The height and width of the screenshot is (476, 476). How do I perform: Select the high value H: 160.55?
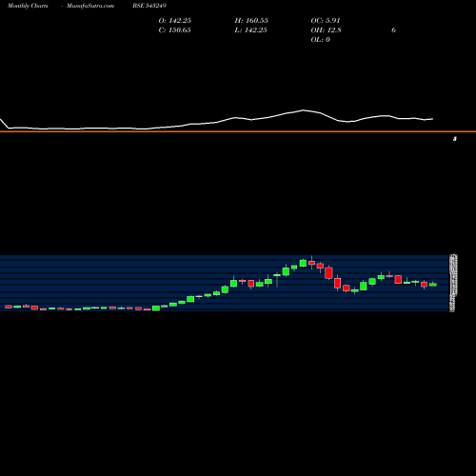coord(251,21)
